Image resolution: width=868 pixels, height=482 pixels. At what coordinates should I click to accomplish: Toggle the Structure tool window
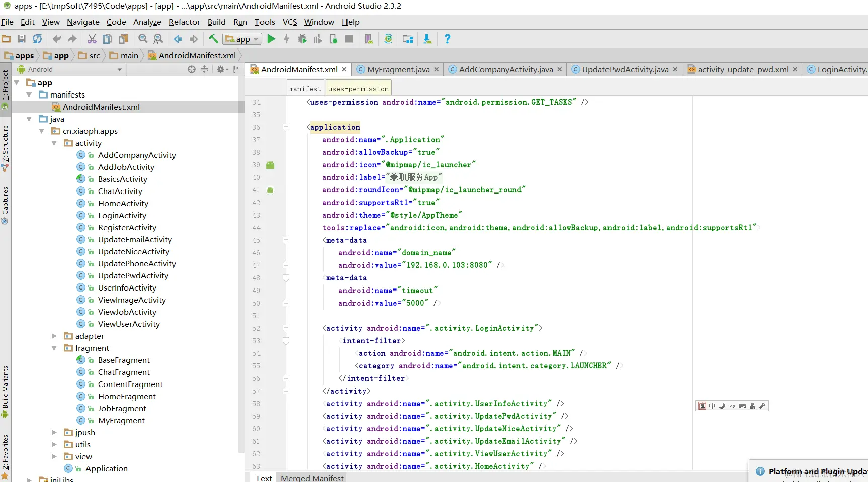(x=5, y=148)
